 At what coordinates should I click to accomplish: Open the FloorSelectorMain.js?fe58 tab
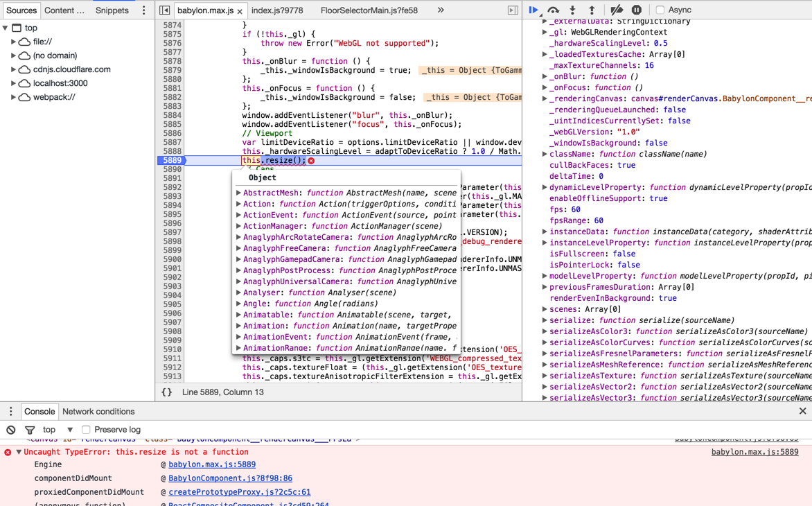[x=369, y=10]
